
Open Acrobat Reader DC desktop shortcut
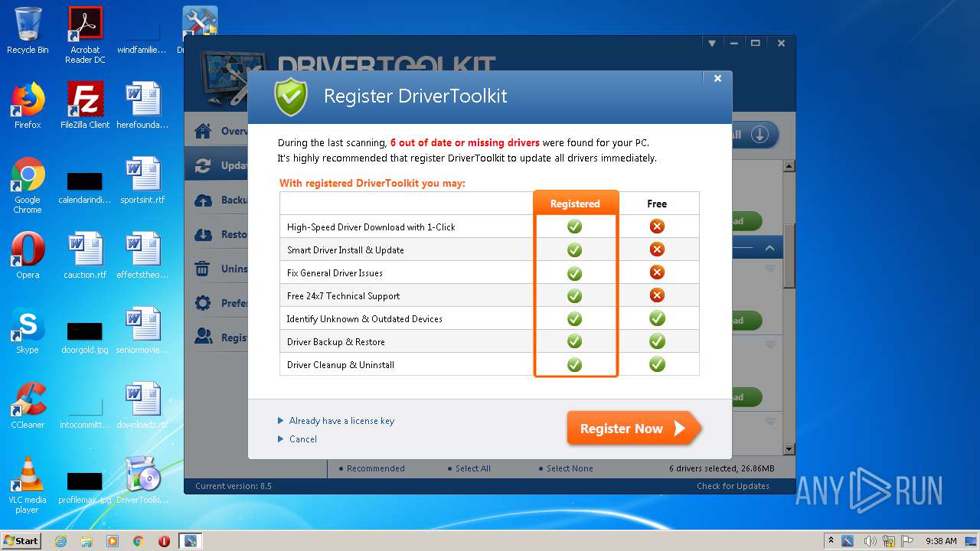coord(85,35)
